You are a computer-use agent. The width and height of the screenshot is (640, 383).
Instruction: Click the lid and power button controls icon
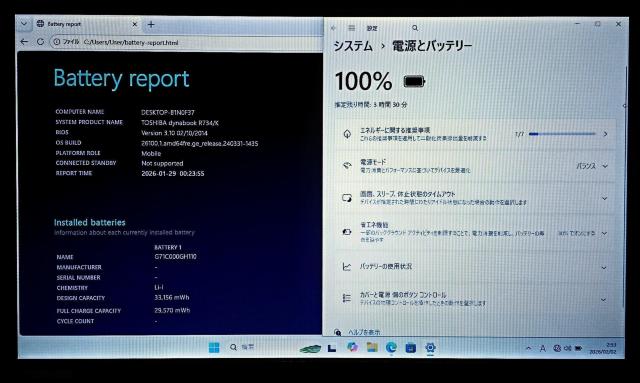pyautogui.click(x=347, y=298)
